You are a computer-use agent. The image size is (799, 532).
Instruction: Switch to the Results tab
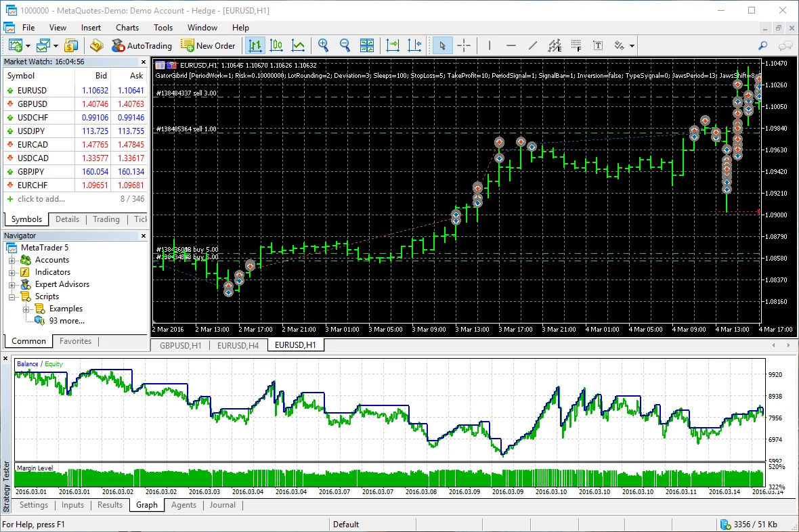pyautogui.click(x=110, y=504)
